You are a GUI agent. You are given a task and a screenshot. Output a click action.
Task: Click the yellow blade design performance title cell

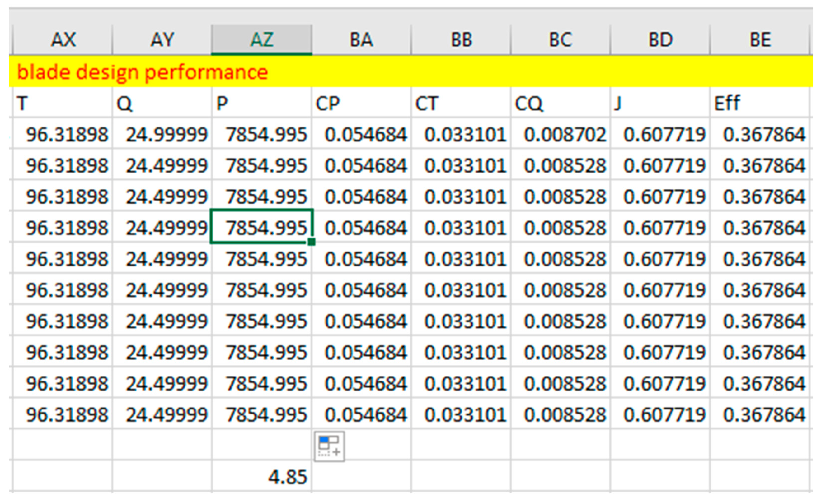pos(142,72)
